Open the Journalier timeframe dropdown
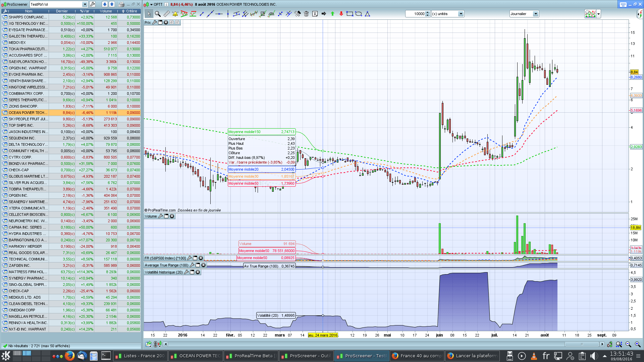Screen dimensions: 644x362 tap(535, 14)
